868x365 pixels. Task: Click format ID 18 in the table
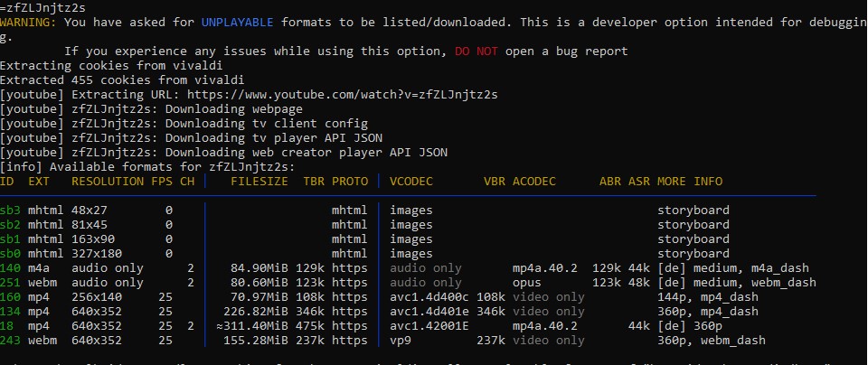pyautogui.click(x=6, y=325)
